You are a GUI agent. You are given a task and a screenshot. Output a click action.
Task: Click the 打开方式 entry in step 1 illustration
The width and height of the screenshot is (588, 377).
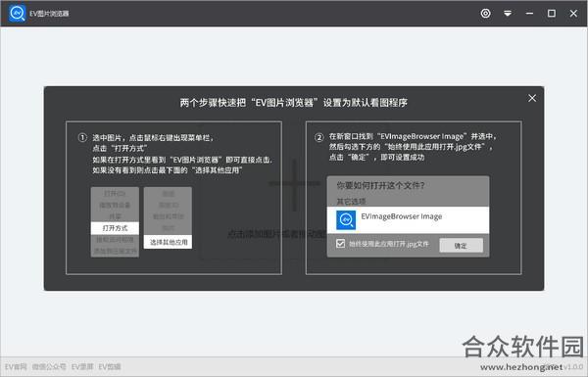(x=115, y=228)
